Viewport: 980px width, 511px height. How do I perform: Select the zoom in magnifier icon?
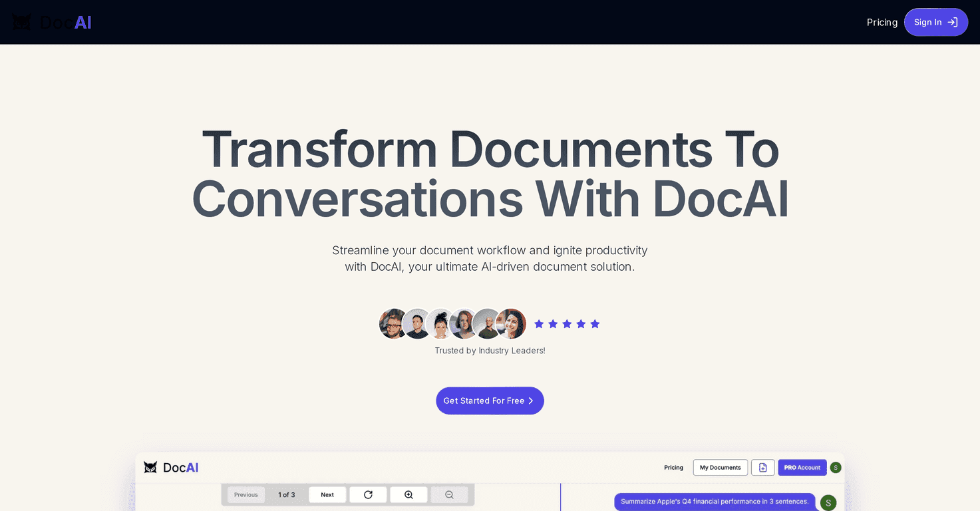pyautogui.click(x=408, y=494)
